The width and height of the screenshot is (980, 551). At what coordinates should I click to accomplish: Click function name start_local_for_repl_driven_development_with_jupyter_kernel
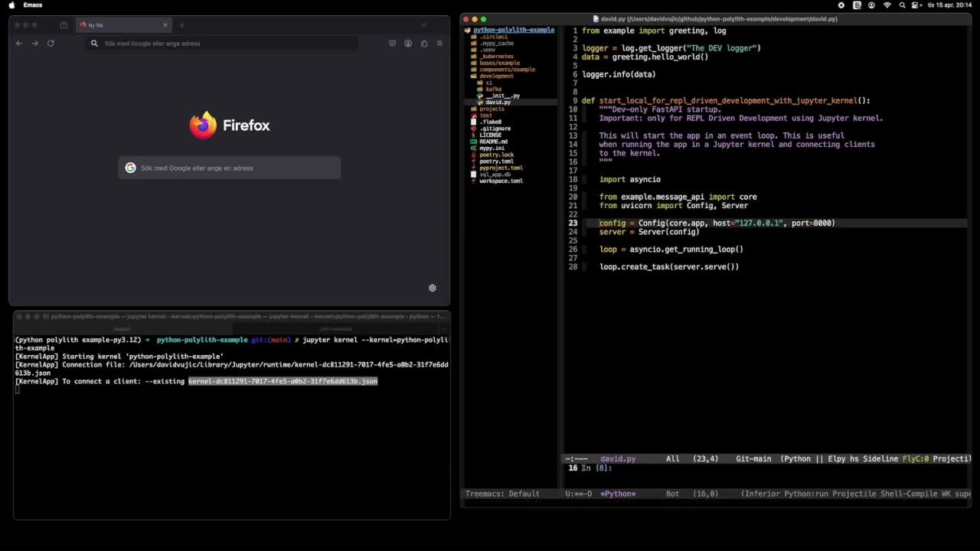click(x=728, y=100)
